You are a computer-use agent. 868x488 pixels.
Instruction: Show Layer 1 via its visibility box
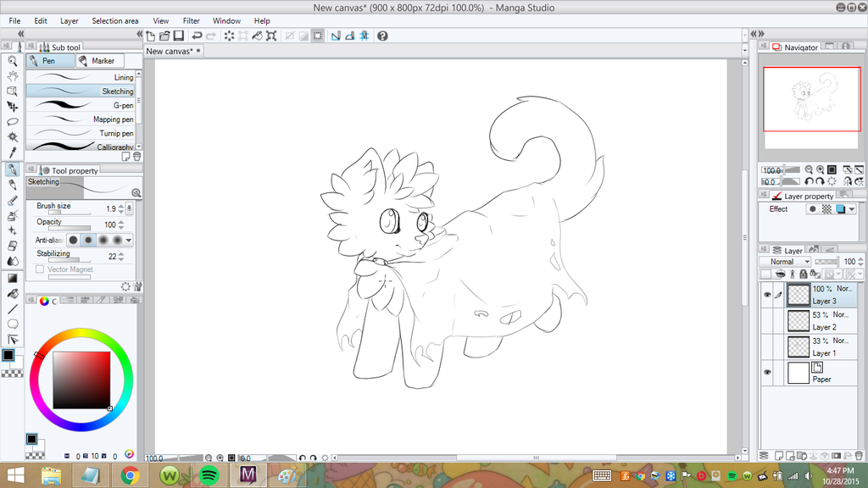[x=766, y=347]
